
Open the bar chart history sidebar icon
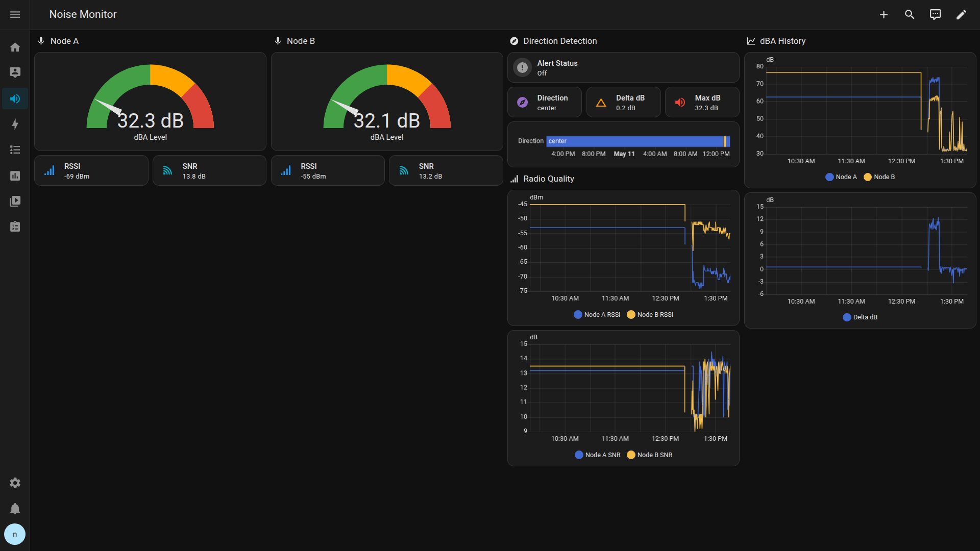point(15,176)
